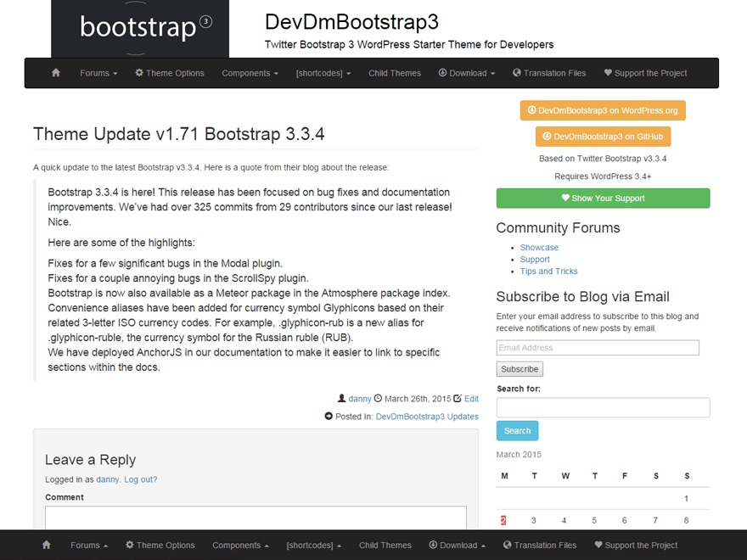Screen dimensions: 747x560
Task: Open the [shortcodes] dropup in bottom navbar
Action: (x=314, y=545)
